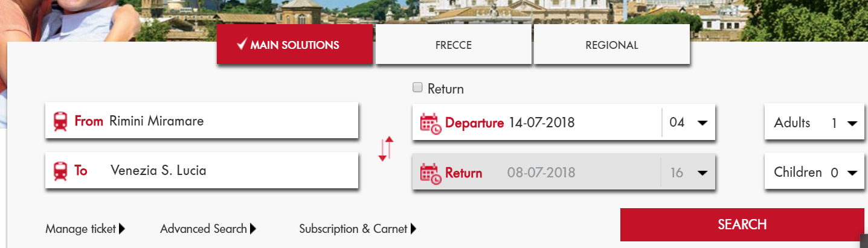The image size is (868, 248).
Task: Open the Departure date calendar icon
Action: [x=430, y=123]
